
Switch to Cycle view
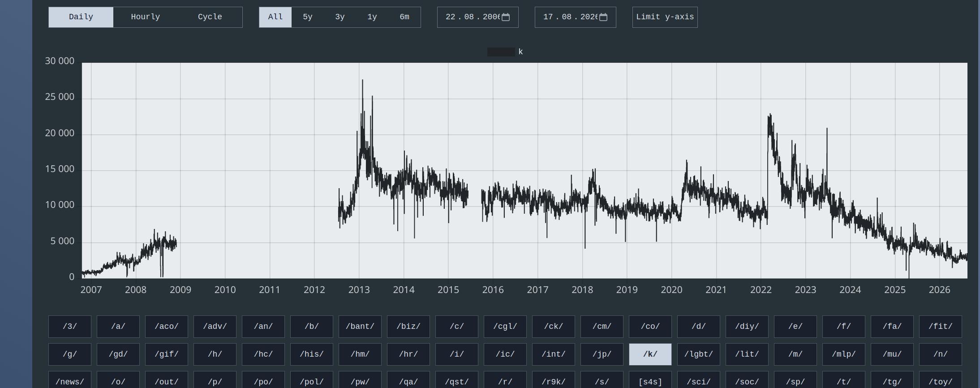coord(210,17)
